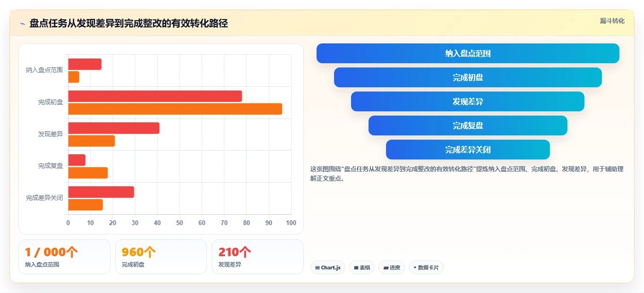Click the orange bar for 完成复盘
The height and width of the screenshot is (293, 644).
coord(88,173)
